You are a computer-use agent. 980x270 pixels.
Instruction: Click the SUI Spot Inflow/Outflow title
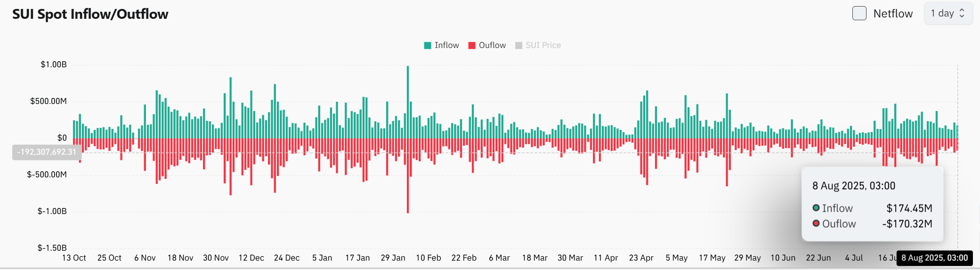tap(90, 14)
